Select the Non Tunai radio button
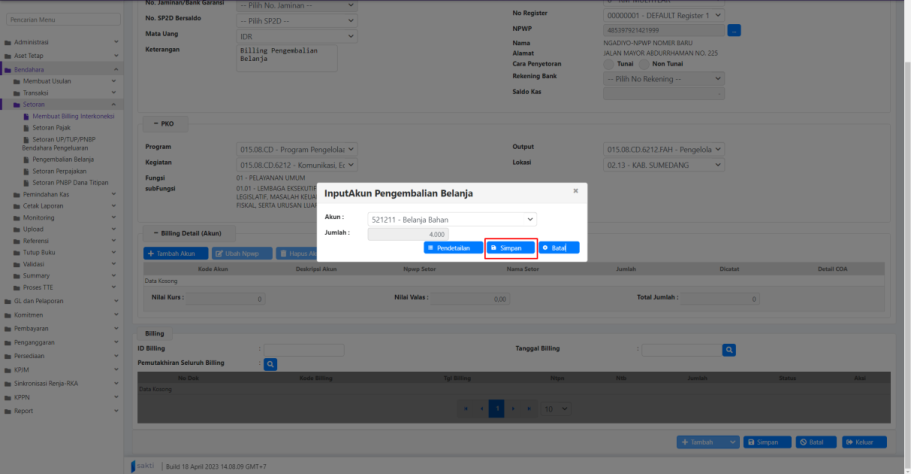 coord(645,63)
